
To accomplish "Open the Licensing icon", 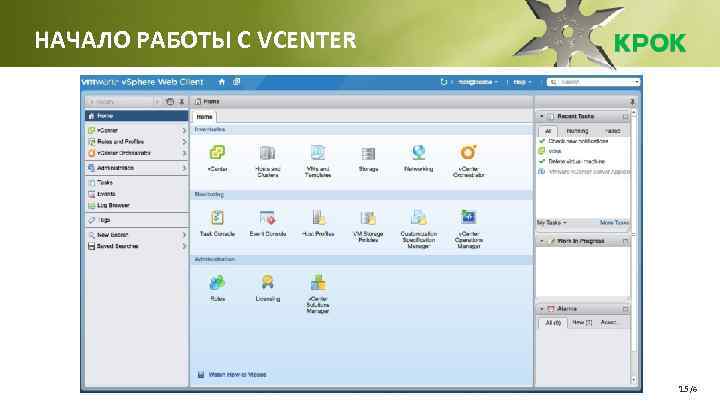I will [x=268, y=282].
